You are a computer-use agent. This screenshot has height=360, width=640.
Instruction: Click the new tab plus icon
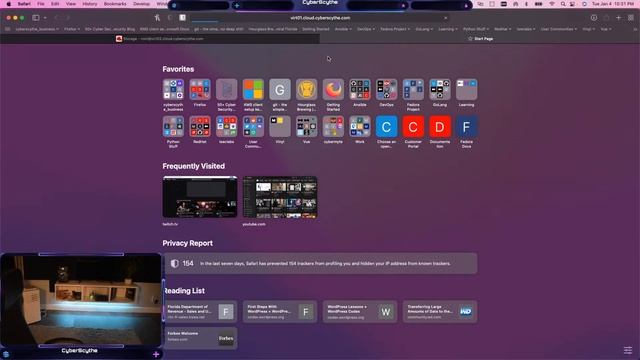[618, 18]
